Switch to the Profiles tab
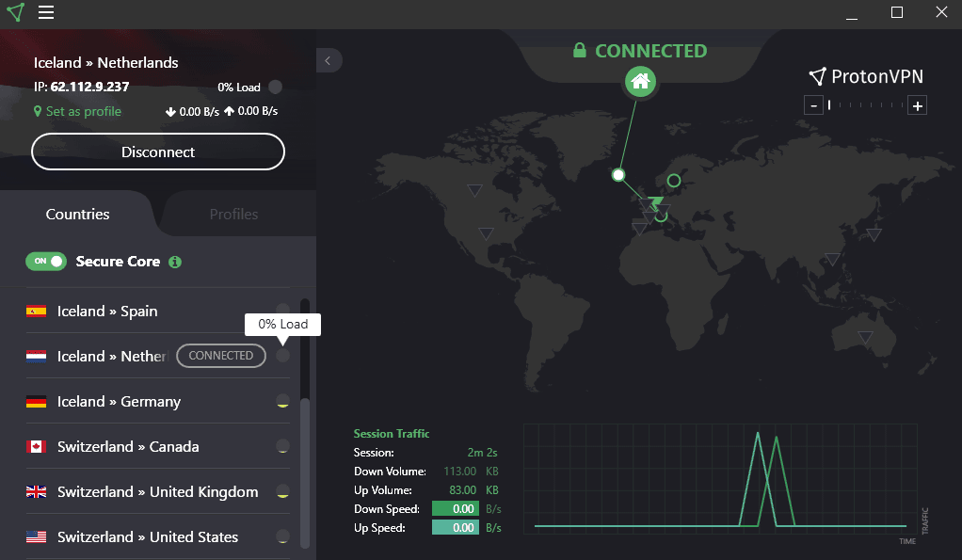Viewport: 962px width, 560px height. [x=233, y=214]
